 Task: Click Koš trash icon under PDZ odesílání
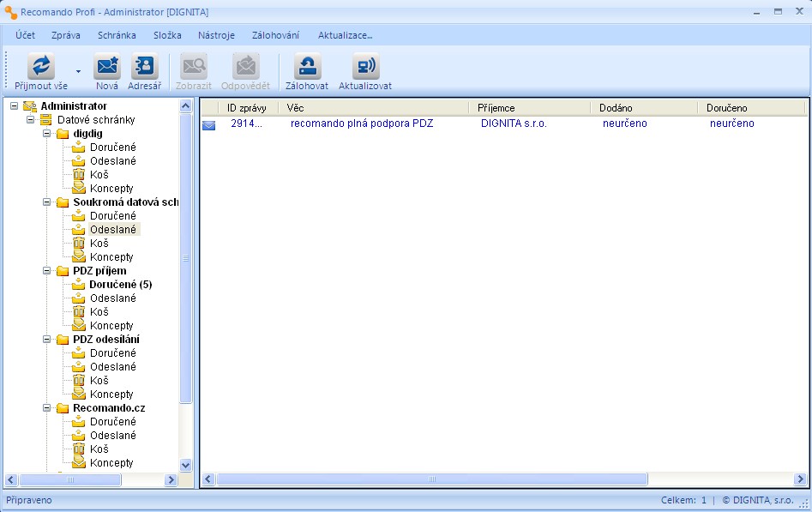(x=79, y=381)
